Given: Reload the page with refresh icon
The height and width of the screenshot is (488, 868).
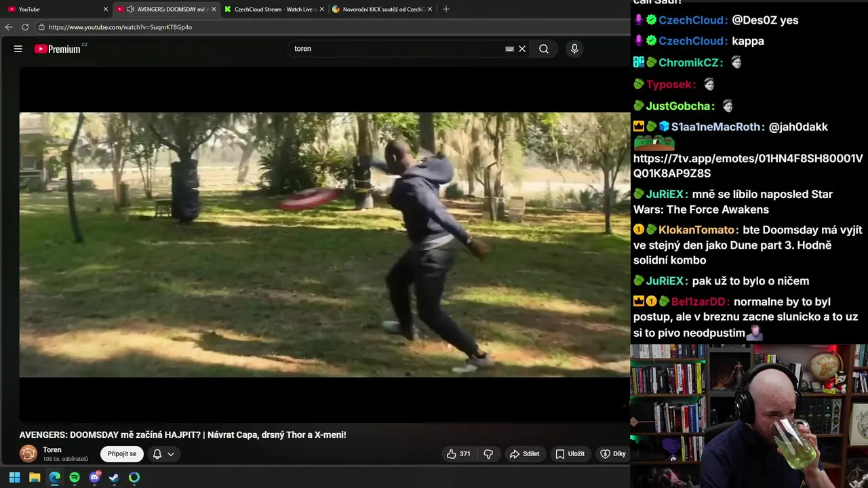Looking at the screenshot, I should [25, 27].
